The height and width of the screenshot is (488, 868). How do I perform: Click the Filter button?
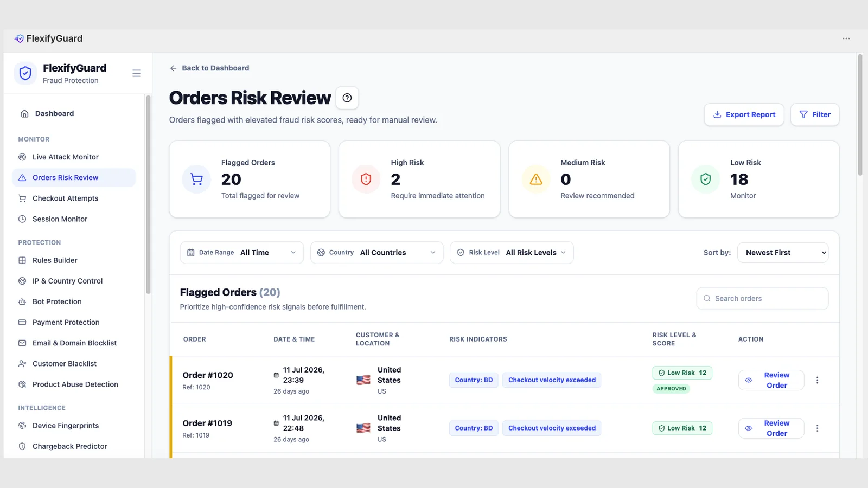815,114
